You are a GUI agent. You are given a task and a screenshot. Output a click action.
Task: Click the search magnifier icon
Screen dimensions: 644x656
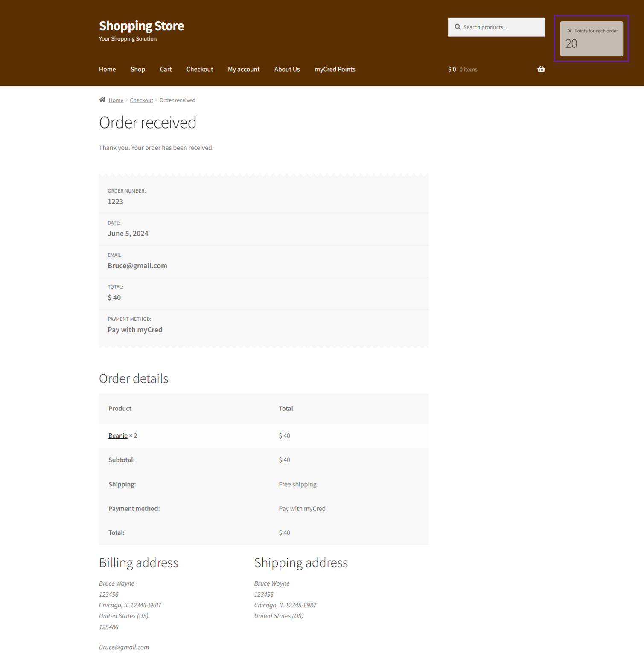point(457,27)
